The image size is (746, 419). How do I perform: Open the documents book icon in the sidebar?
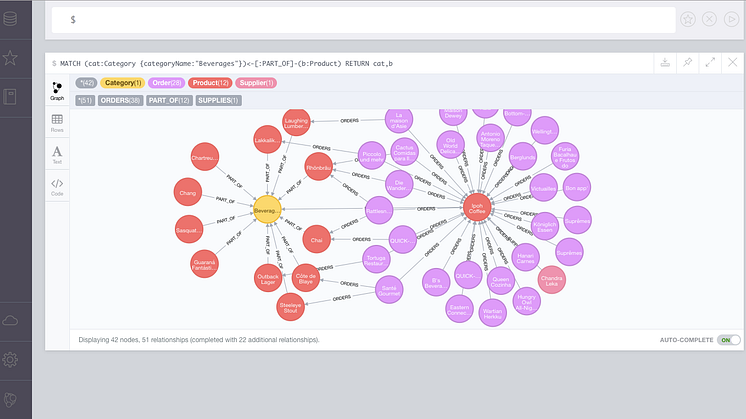(x=10, y=97)
